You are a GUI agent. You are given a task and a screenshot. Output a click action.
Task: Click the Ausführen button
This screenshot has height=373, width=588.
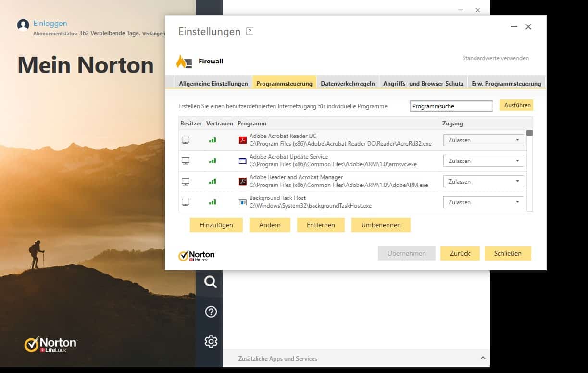(x=516, y=105)
